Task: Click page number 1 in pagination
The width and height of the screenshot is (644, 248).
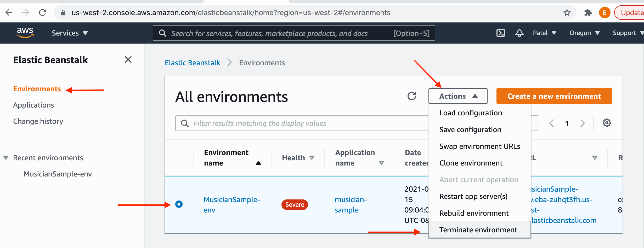Action: 567,123
